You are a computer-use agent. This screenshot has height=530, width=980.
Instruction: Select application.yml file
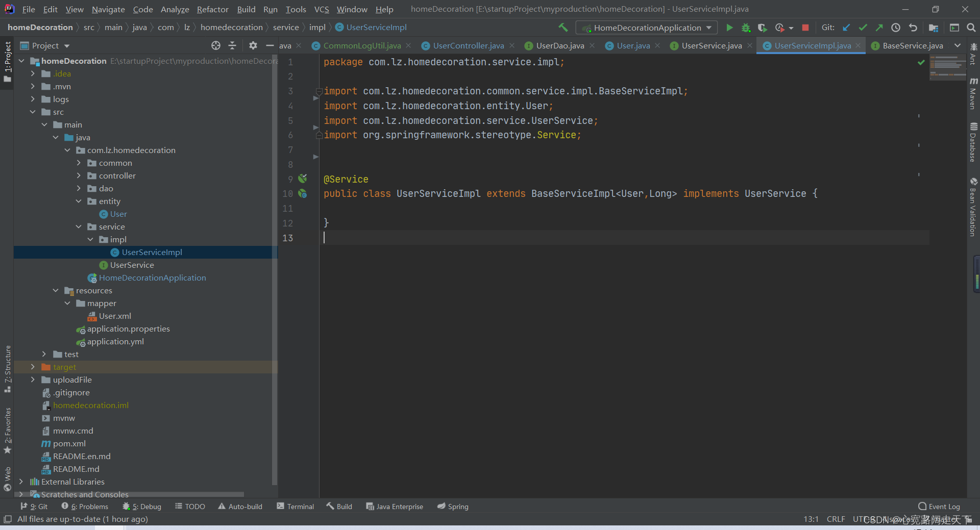(115, 341)
